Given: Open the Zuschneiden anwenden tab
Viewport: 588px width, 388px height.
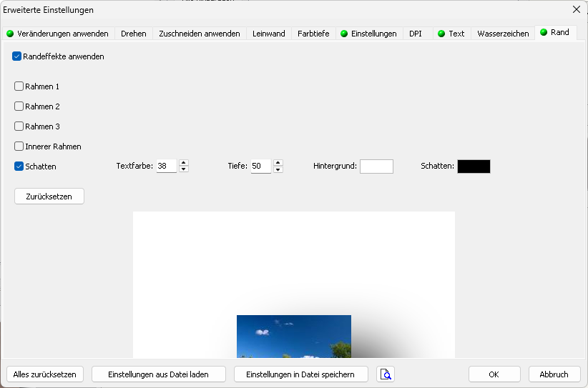Looking at the screenshot, I should (x=199, y=34).
